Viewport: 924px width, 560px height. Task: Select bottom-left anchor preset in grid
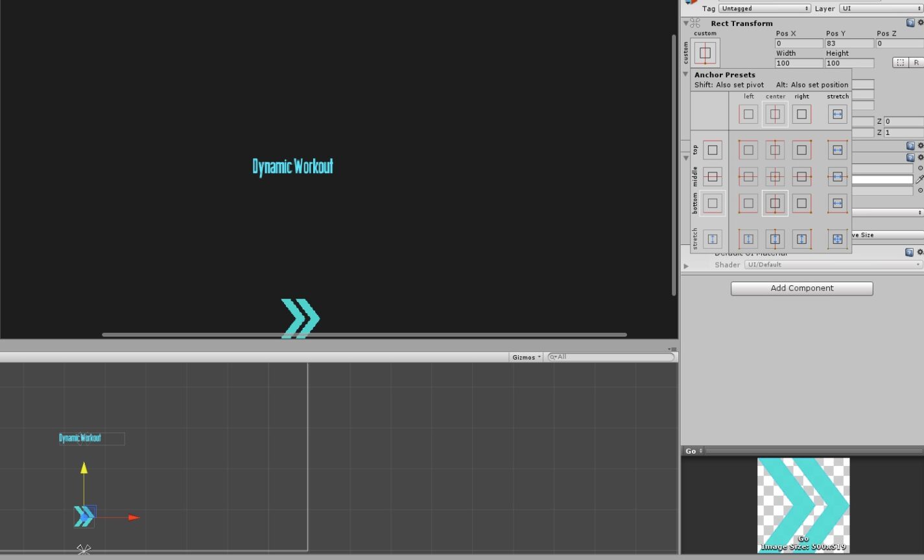748,203
